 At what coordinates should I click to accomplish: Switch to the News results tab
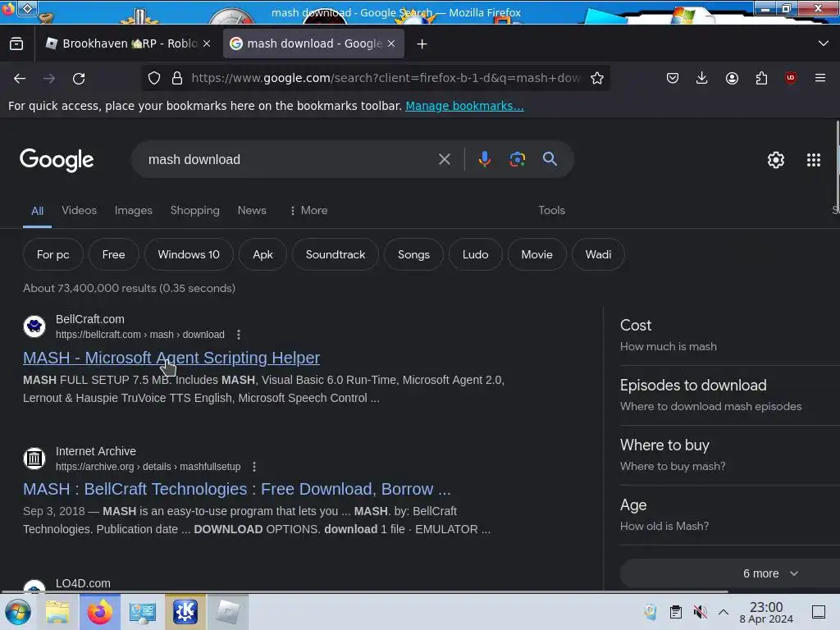[252, 210]
